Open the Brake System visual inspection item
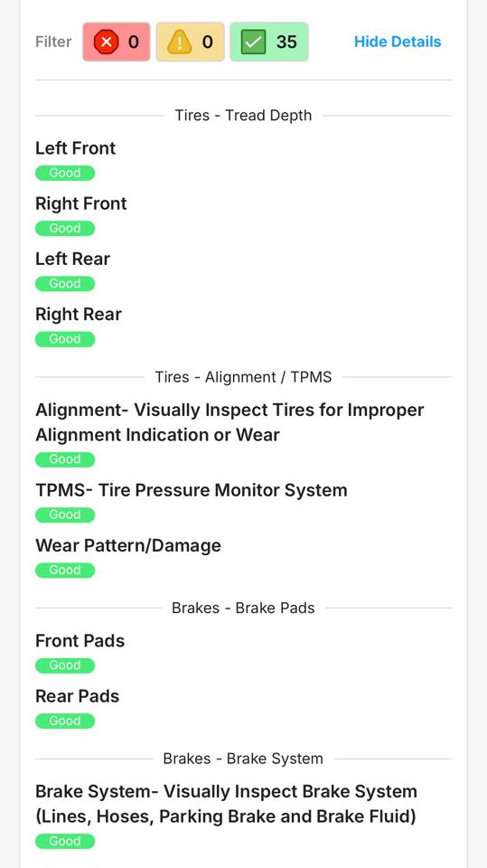This screenshot has width=487, height=868. tap(227, 804)
